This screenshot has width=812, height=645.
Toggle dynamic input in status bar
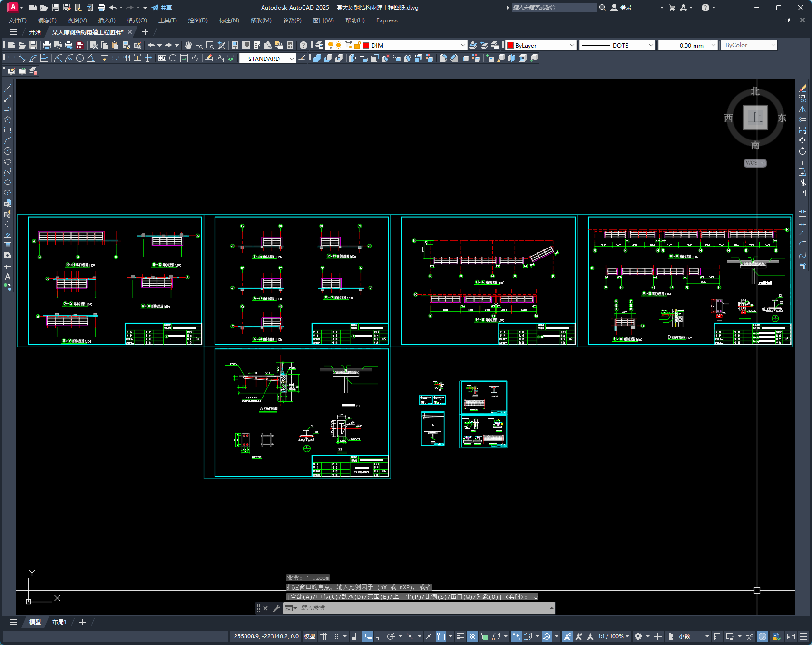pos(368,636)
